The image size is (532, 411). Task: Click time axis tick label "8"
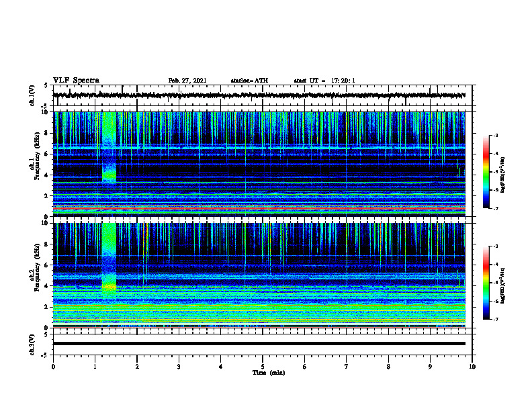388,367
